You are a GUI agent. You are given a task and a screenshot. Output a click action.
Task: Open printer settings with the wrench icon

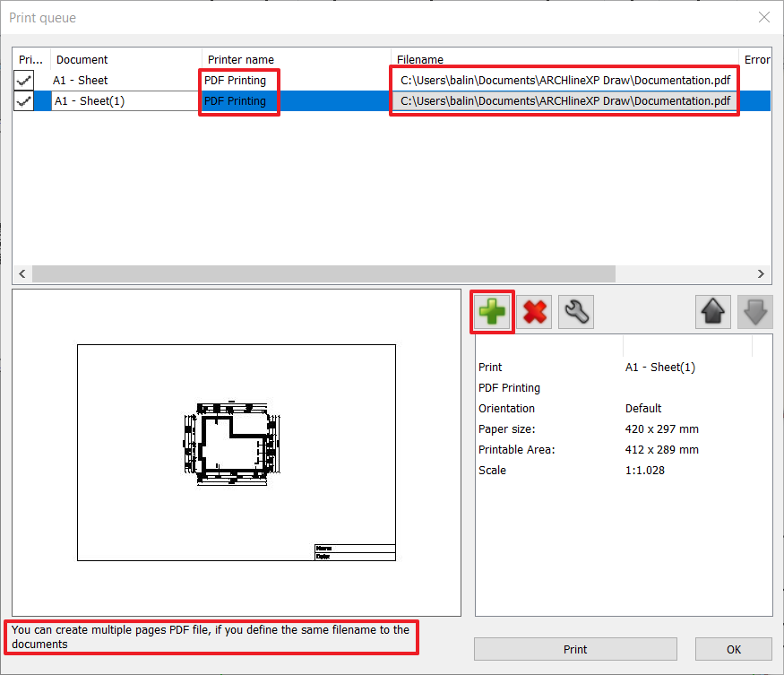(x=575, y=311)
